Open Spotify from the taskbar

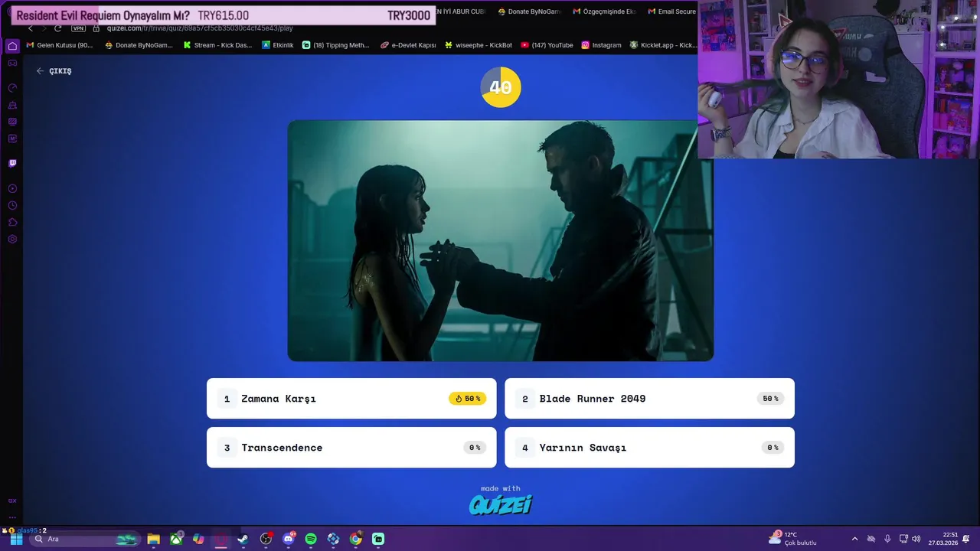(311, 539)
